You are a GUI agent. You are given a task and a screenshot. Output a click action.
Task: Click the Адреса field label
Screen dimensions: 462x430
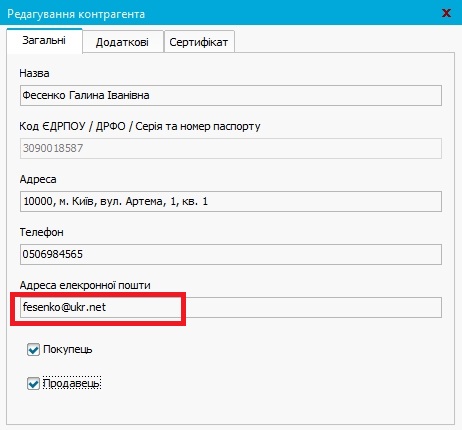[x=38, y=179]
